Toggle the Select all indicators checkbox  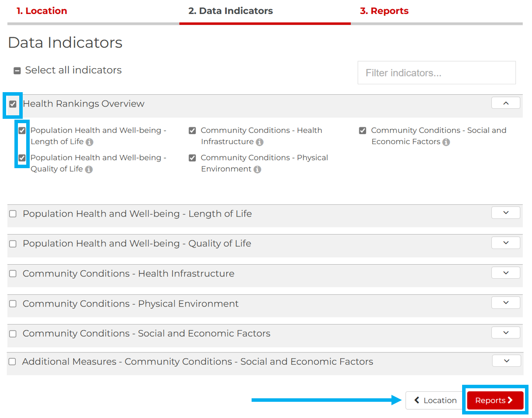[x=17, y=70]
